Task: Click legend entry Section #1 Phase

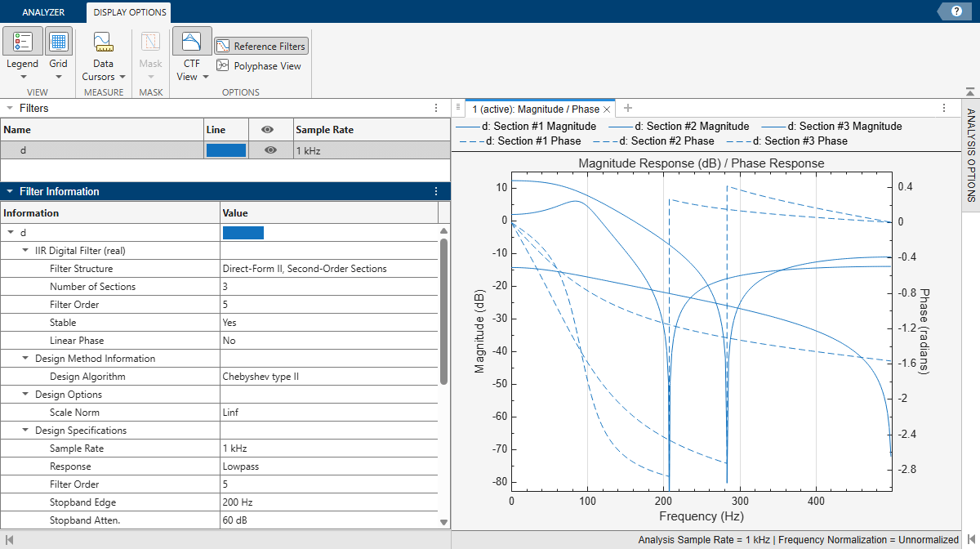Action: [520, 141]
